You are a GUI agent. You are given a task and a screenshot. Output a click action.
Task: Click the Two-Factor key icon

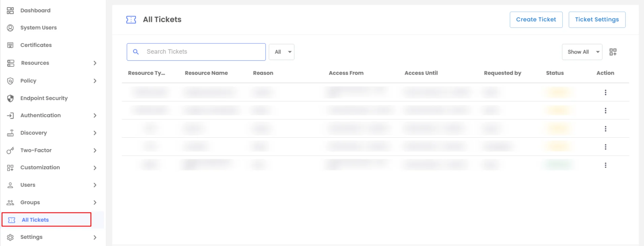click(x=10, y=150)
